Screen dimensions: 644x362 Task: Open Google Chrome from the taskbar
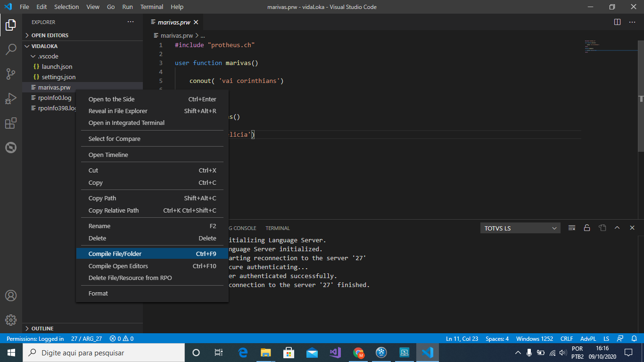click(358, 353)
